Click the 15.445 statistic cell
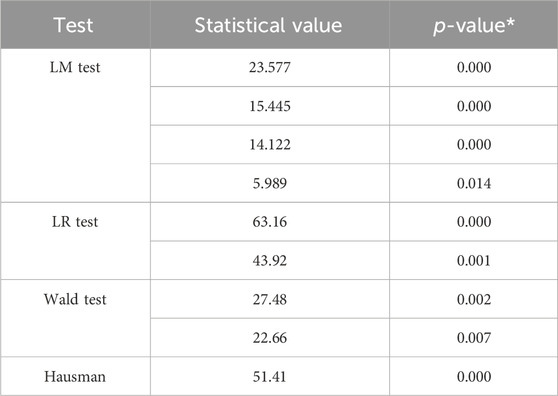558x396 pixels. [x=270, y=106]
